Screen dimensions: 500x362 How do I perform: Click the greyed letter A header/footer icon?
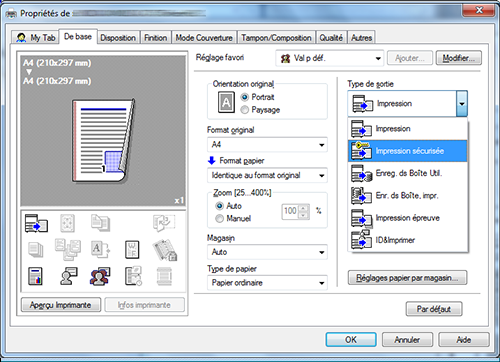(x=100, y=249)
